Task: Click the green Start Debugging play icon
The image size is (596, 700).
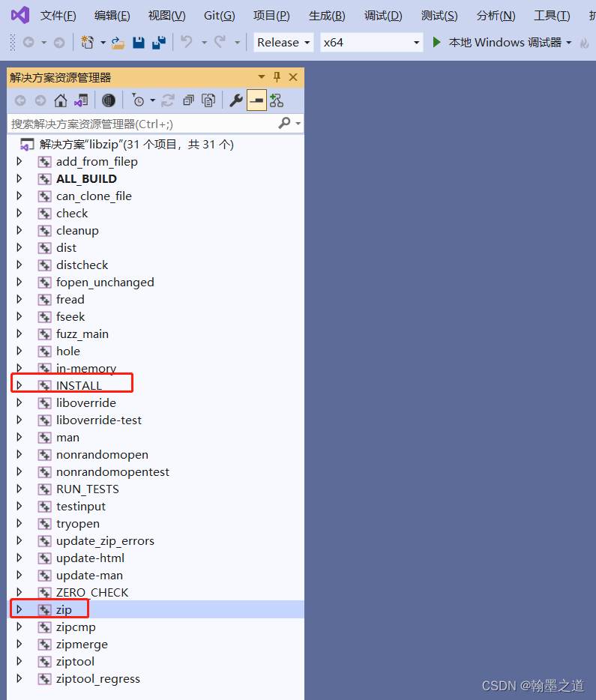Action: [x=436, y=43]
